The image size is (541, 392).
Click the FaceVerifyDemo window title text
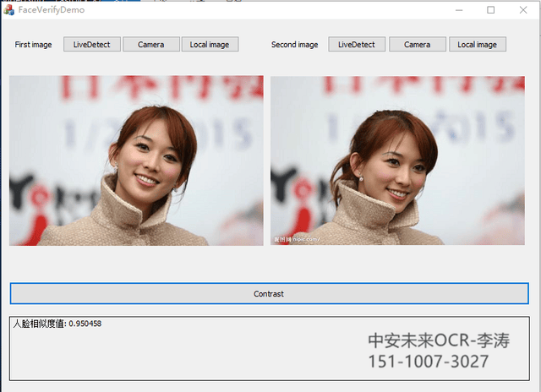51,9
